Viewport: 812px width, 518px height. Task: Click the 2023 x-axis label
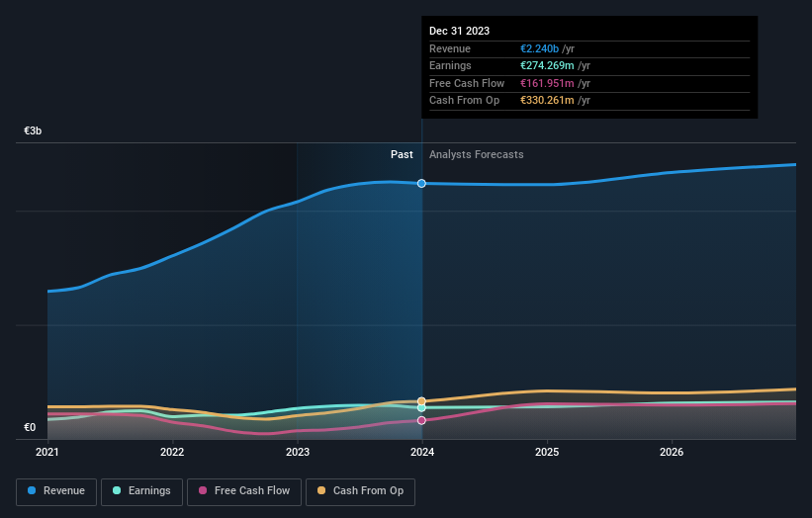pos(298,452)
